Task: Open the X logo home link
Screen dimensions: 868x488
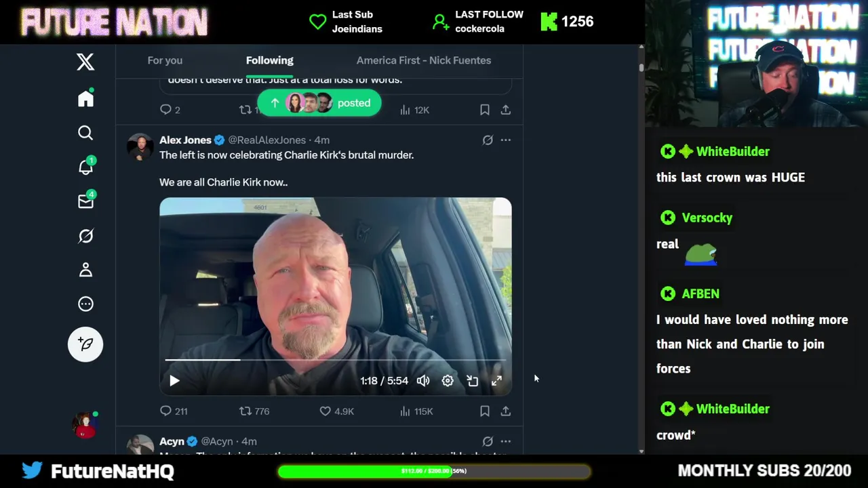Action: tap(85, 62)
